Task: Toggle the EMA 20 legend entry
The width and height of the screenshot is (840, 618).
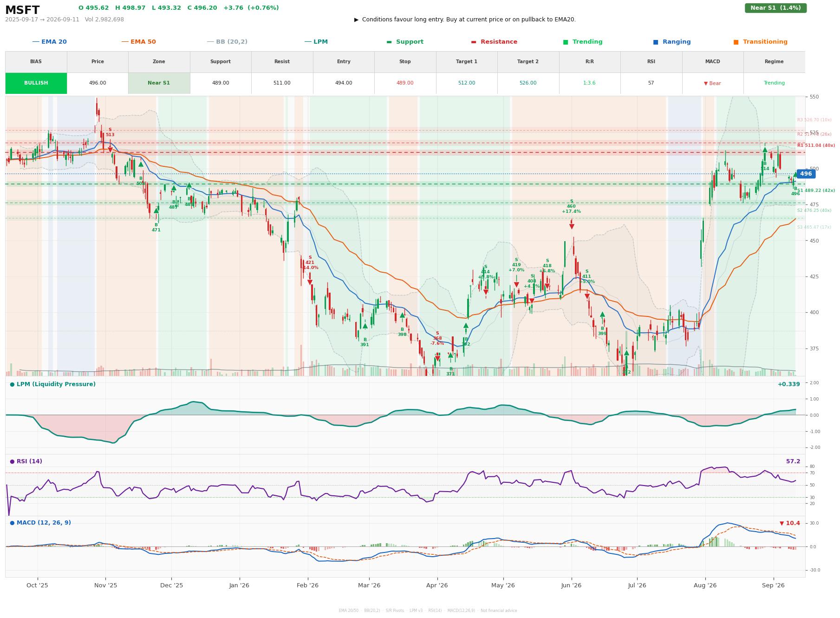Action: pos(49,42)
